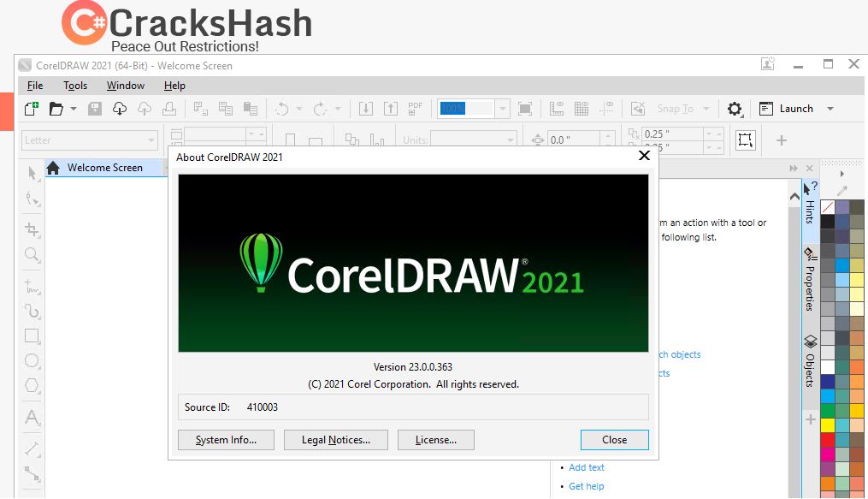The image size is (868, 499).
Task: Open the Help menu
Action: [x=174, y=86]
